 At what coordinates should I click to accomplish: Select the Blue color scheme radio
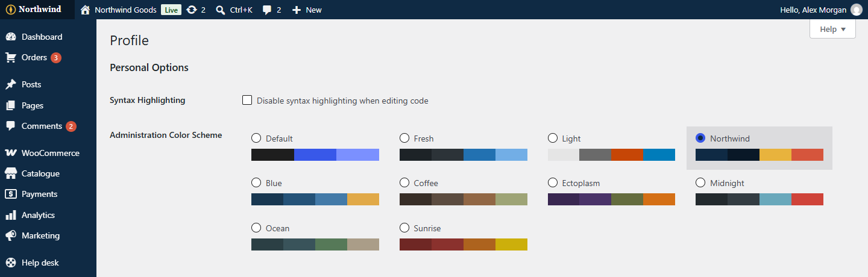tap(256, 182)
